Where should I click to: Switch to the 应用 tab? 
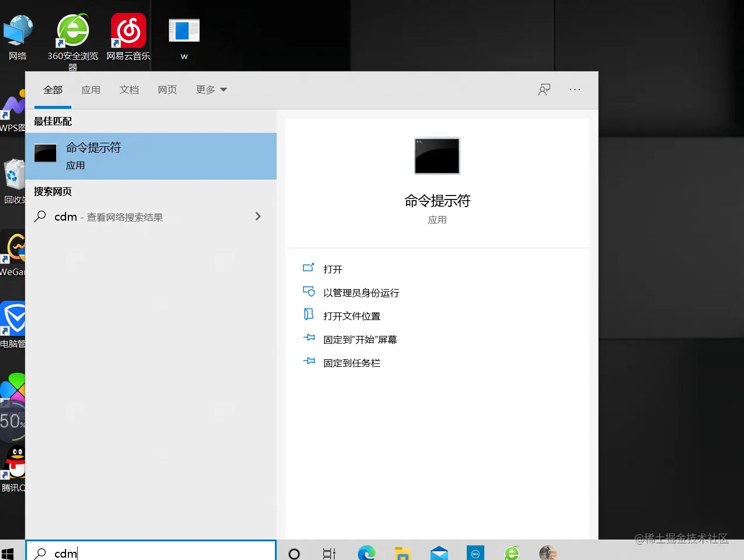coord(91,90)
